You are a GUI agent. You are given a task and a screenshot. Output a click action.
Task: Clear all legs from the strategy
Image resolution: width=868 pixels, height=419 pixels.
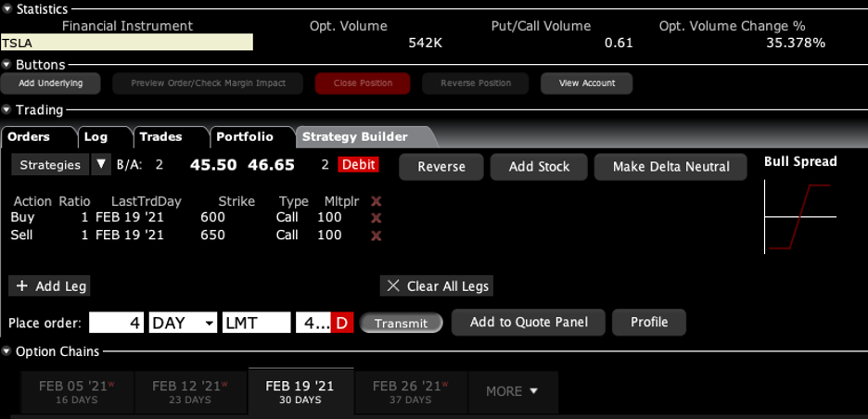point(437,286)
